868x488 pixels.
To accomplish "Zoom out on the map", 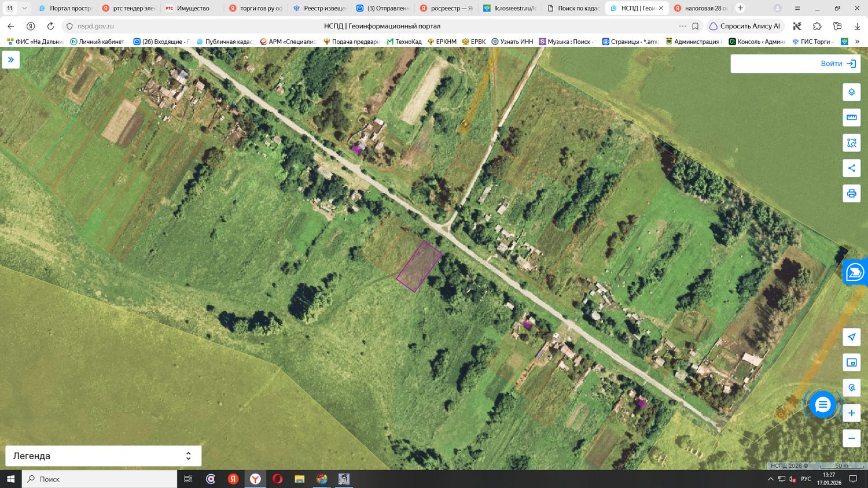I will [851, 438].
